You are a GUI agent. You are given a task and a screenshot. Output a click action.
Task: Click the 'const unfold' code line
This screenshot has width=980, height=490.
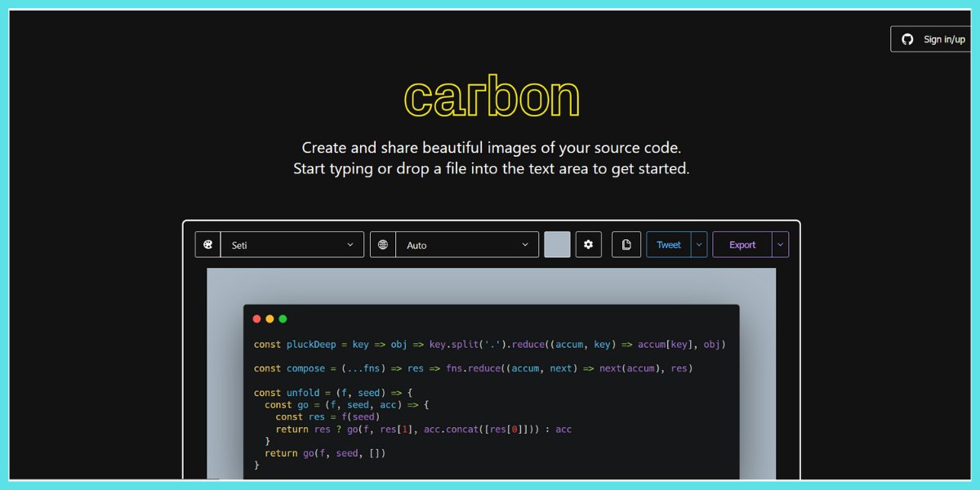(334, 393)
